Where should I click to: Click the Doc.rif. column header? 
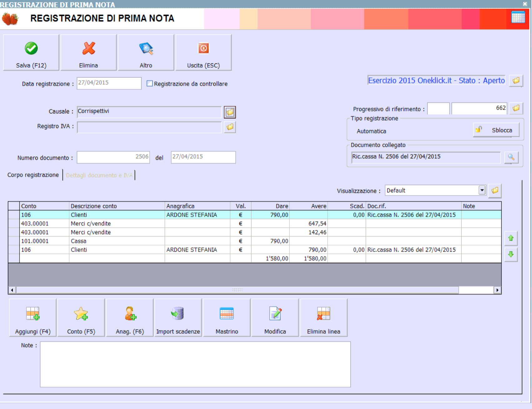[x=413, y=206]
